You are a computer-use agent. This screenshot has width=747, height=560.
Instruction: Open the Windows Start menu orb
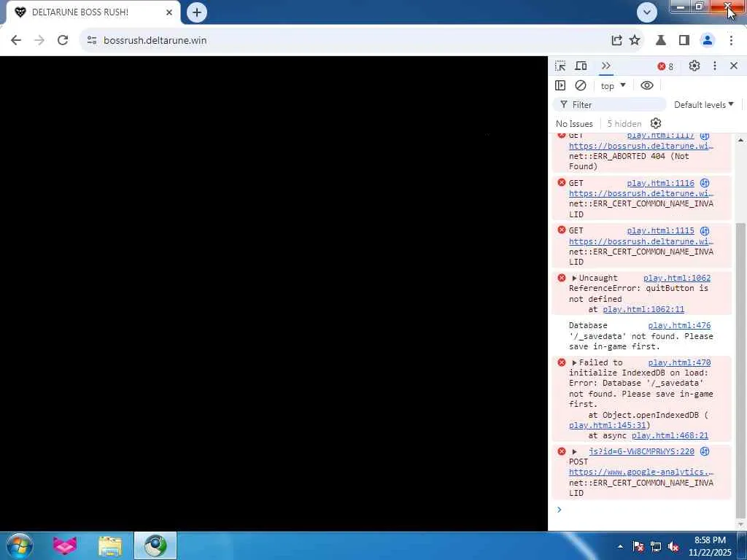click(20, 545)
